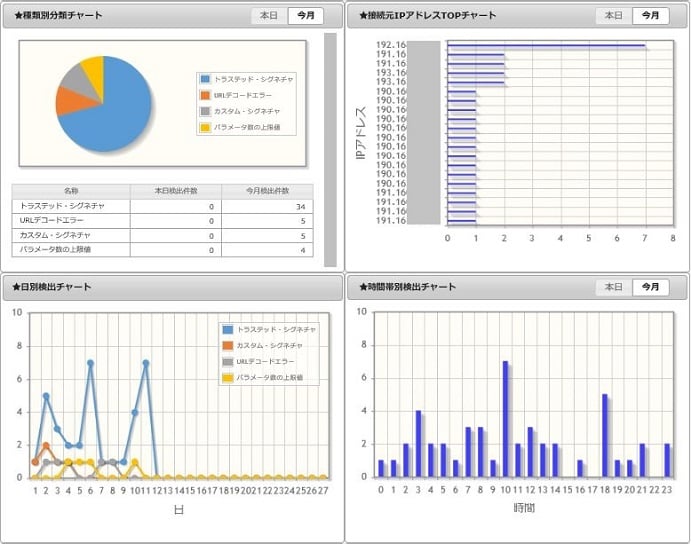Click gray カスタム・シグネチャ pie legend swatch
This screenshot has height=544, width=691.
click(x=205, y=111)
